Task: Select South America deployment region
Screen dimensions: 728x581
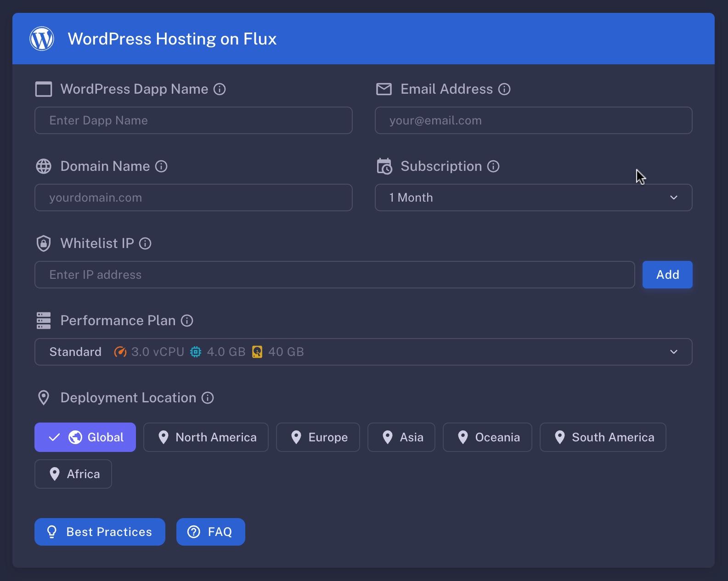Action: 603,437
